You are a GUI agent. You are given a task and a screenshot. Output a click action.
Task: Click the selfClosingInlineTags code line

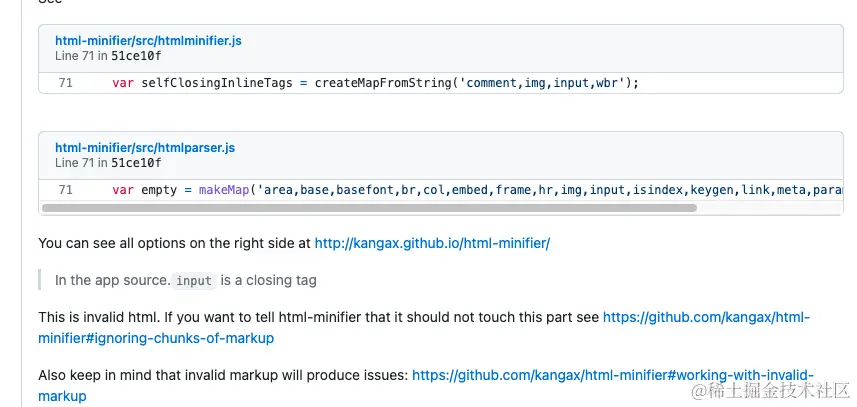click(x=375, y=83)
